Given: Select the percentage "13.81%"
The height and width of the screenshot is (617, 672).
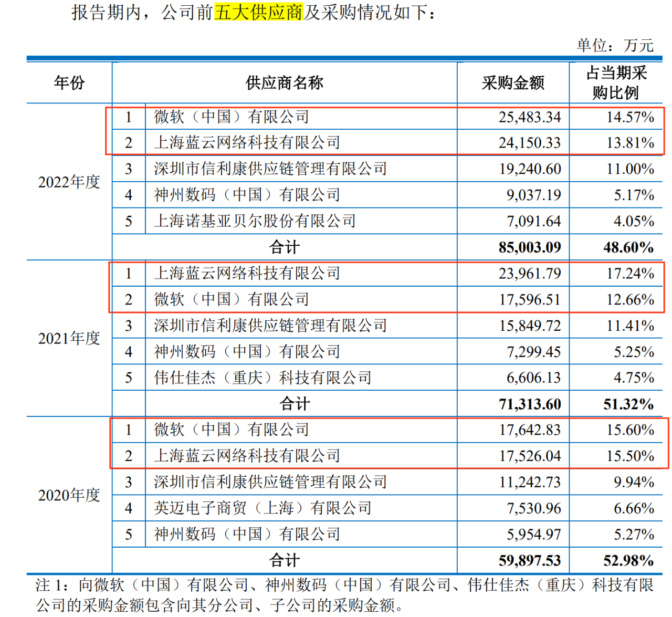Looking at the screenshot, I should coord(630,142).
